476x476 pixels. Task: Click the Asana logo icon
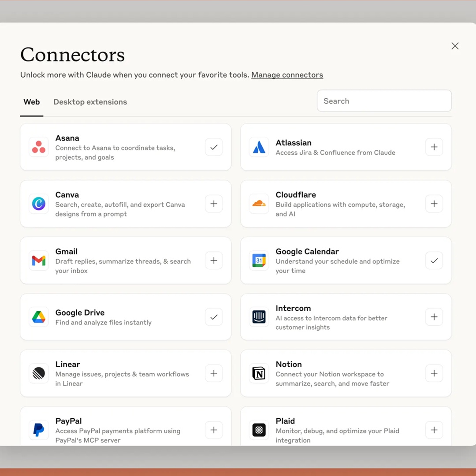(38, 147)
